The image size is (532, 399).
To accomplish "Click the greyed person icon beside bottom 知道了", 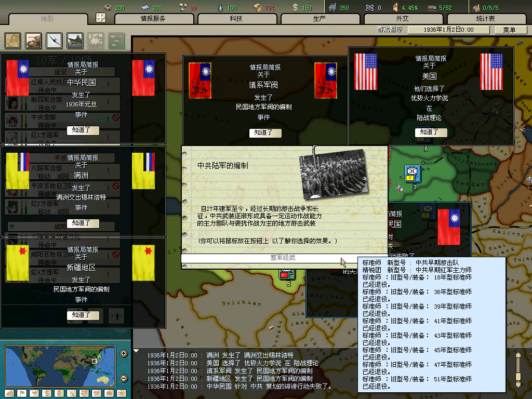I will pyautogui.click(x=116, y=316).
